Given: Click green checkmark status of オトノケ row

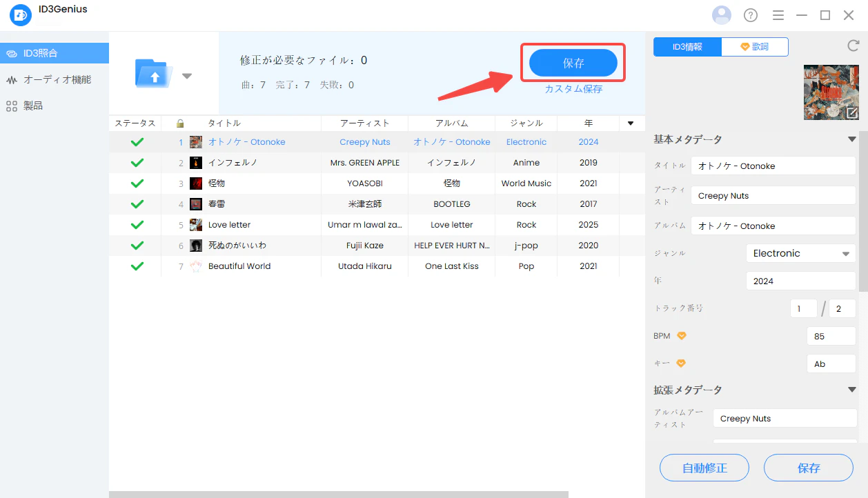Looking at the screenshot, I should (137, 142).
